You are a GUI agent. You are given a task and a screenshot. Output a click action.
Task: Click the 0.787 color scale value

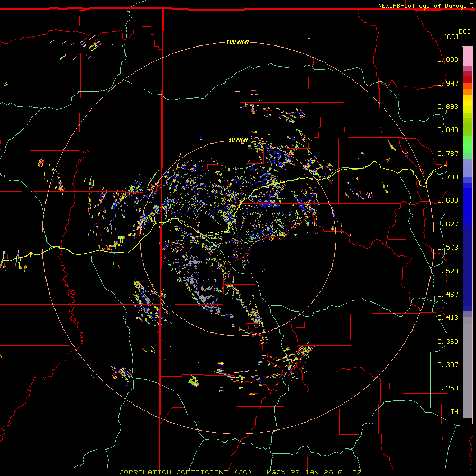pos(448,153)
